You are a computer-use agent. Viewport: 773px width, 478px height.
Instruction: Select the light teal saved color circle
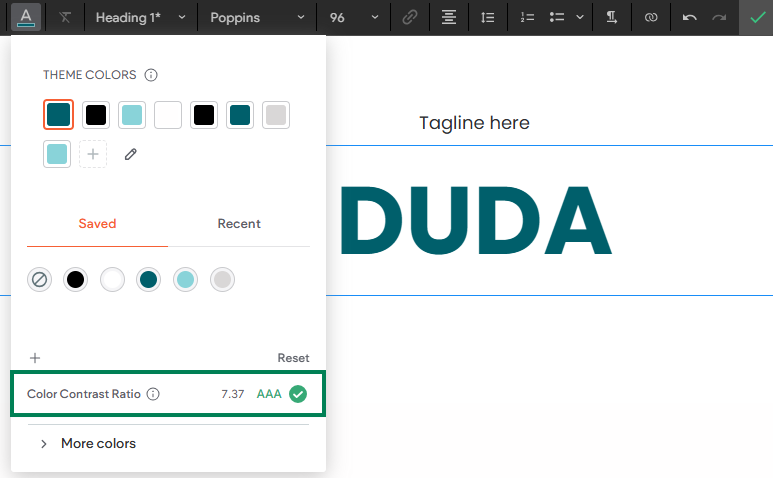coord(185,279)
